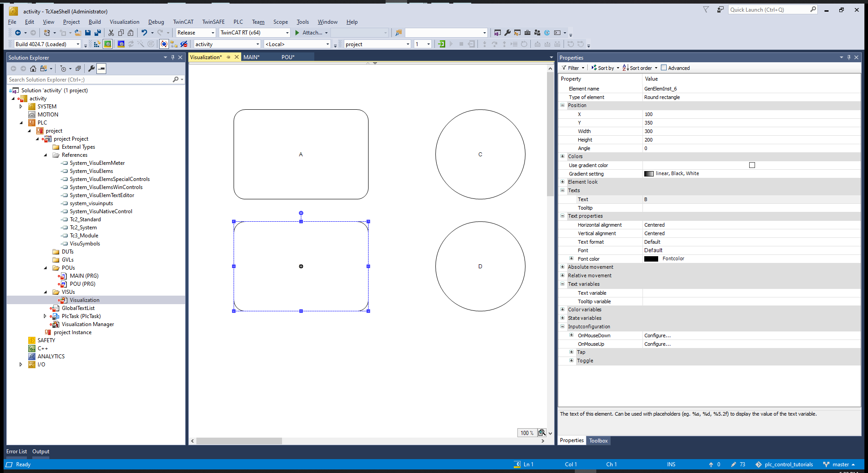Click the Find in Files icon

click(398, 33)
